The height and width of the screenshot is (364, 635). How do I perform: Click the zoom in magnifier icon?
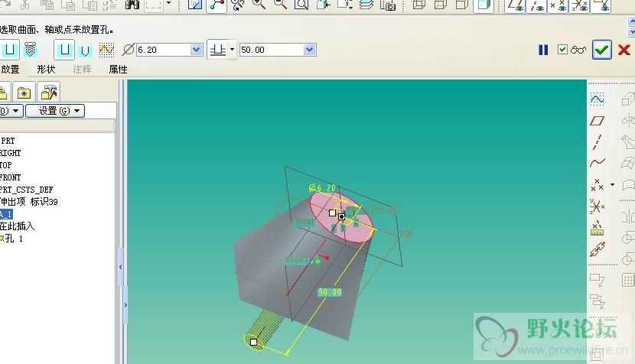point(259,5)
